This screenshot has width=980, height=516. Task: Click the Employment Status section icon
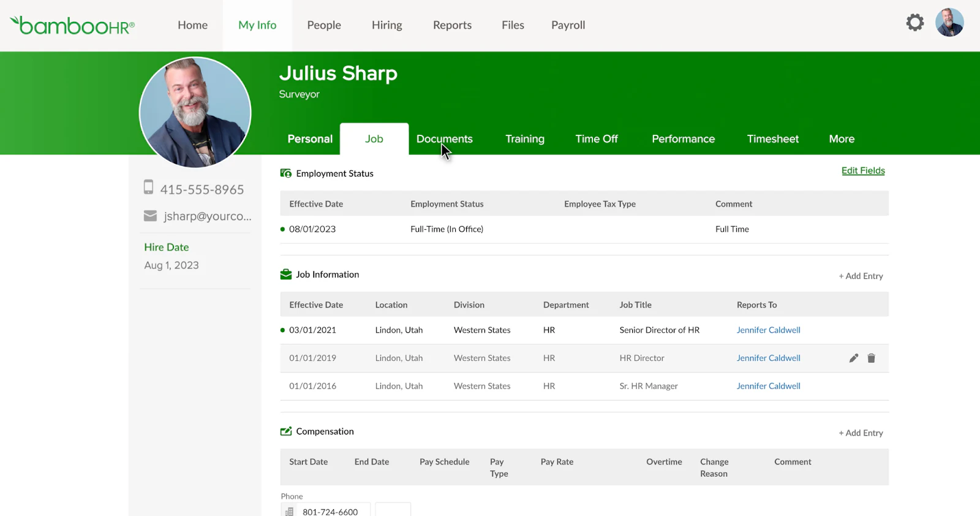pyautogui.click(x=286, y=173)
